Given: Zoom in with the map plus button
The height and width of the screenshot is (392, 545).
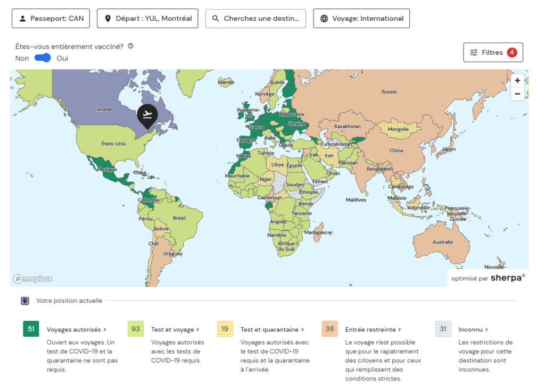Looking at the screenshot, I should [517, 81].
